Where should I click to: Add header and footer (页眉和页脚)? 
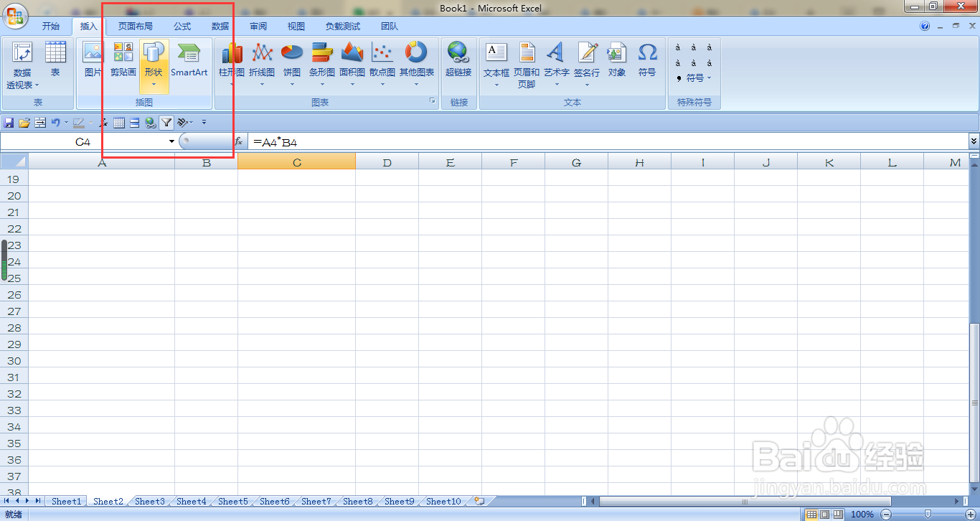click(x=527, y=65)
